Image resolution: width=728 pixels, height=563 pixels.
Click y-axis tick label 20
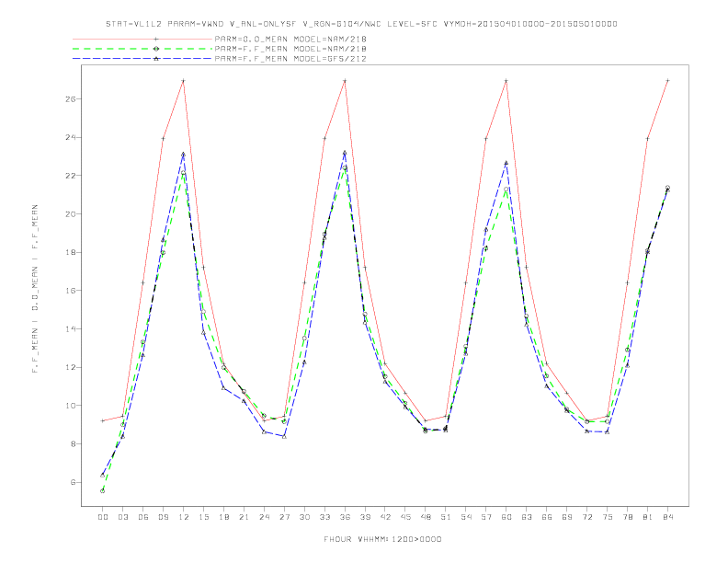[x=71, y=214]
